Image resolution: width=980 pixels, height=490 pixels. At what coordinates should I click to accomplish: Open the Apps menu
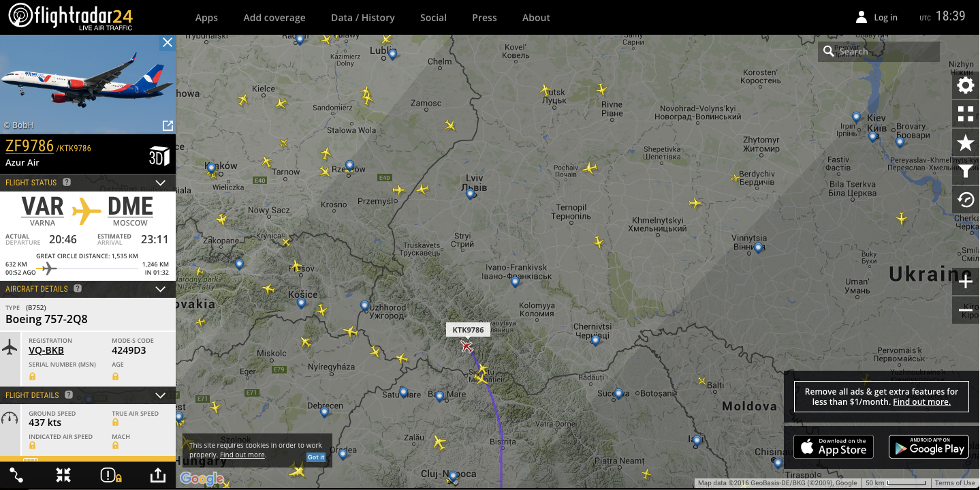[206, 18]
